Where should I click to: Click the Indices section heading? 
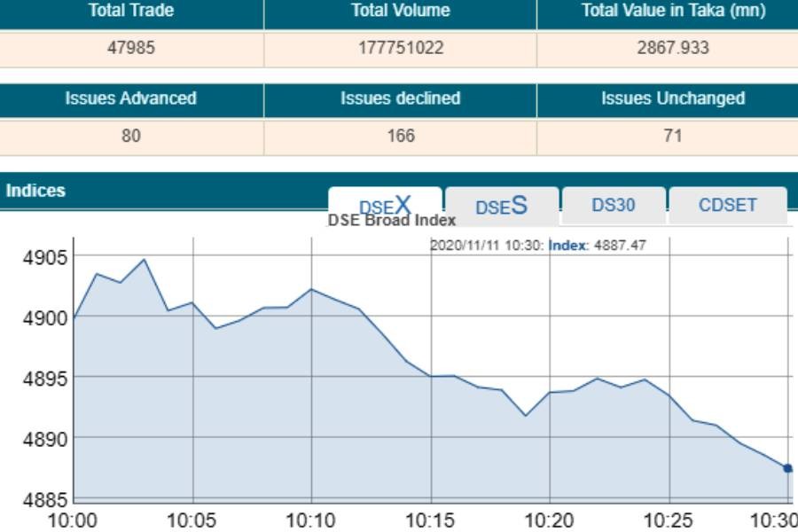[35, 191]
